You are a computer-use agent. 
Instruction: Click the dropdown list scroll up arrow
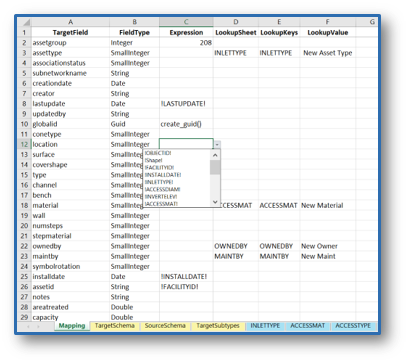[x=215, y=155]
